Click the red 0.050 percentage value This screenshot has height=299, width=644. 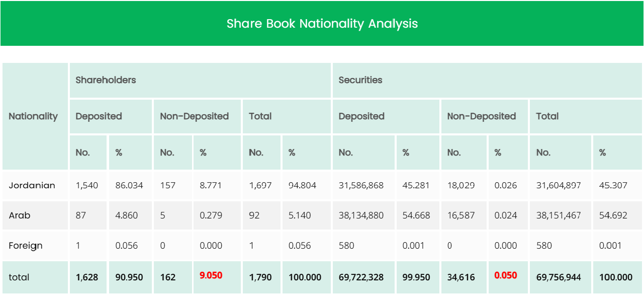click(x=505, y=275)
